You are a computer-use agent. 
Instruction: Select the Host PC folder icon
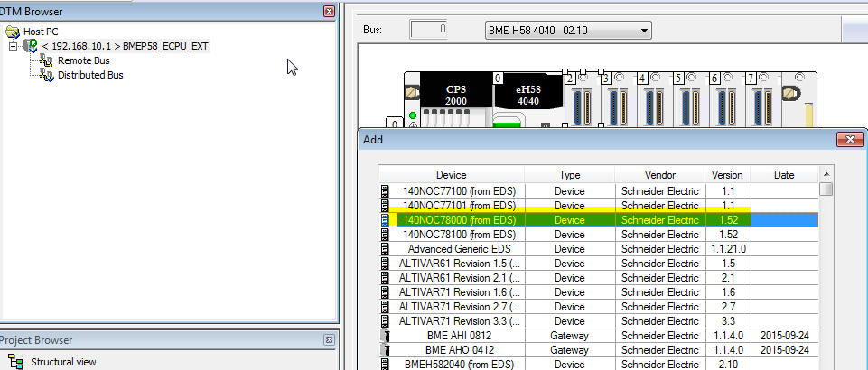pyautogui.click(x=12, y=32)
